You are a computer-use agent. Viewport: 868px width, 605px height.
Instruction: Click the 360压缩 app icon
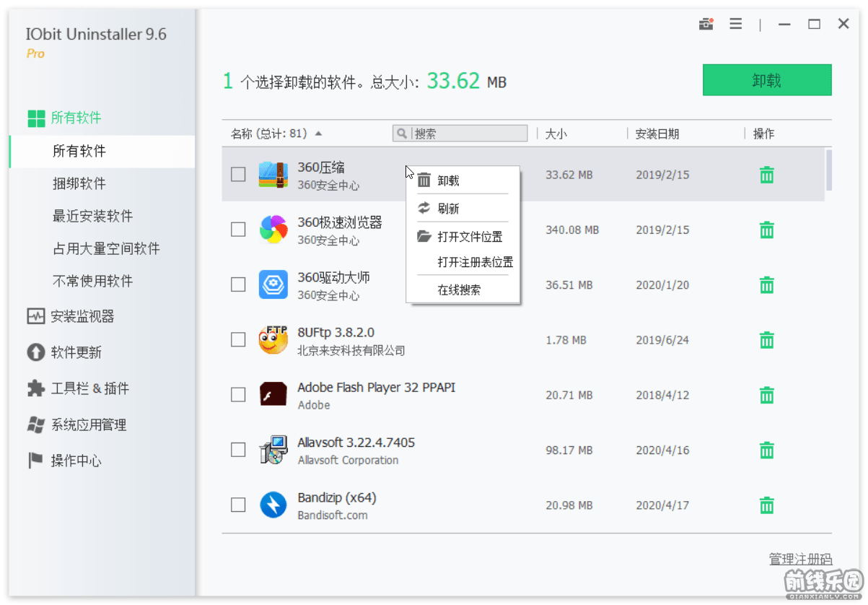273,175
